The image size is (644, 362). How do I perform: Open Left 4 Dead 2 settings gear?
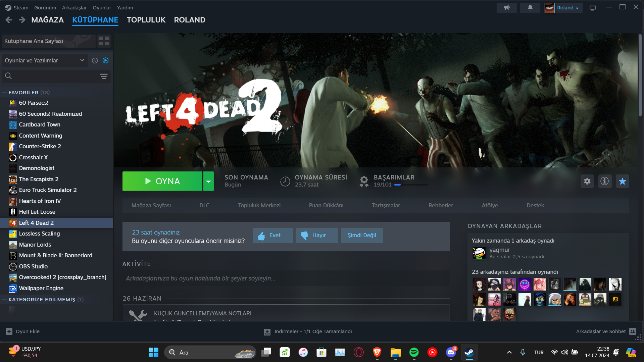[x=587, y=181]
